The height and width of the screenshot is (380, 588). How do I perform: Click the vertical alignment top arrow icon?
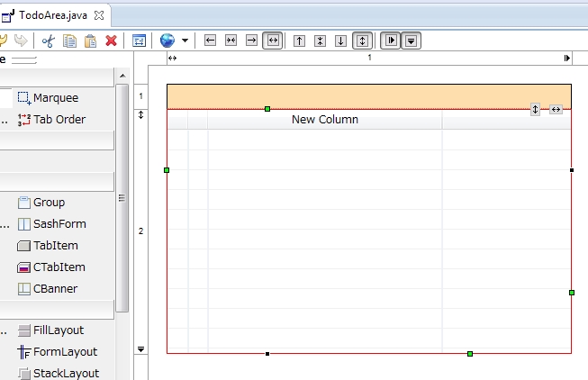tap(300, 41)
